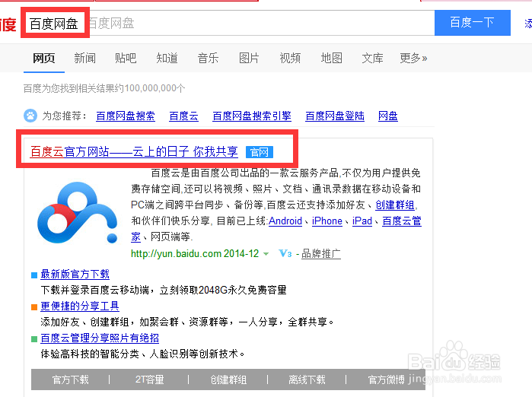
Task: Open the 百度网盘搜索引擎 suggestion link
Action: click(x=252, y=116)
